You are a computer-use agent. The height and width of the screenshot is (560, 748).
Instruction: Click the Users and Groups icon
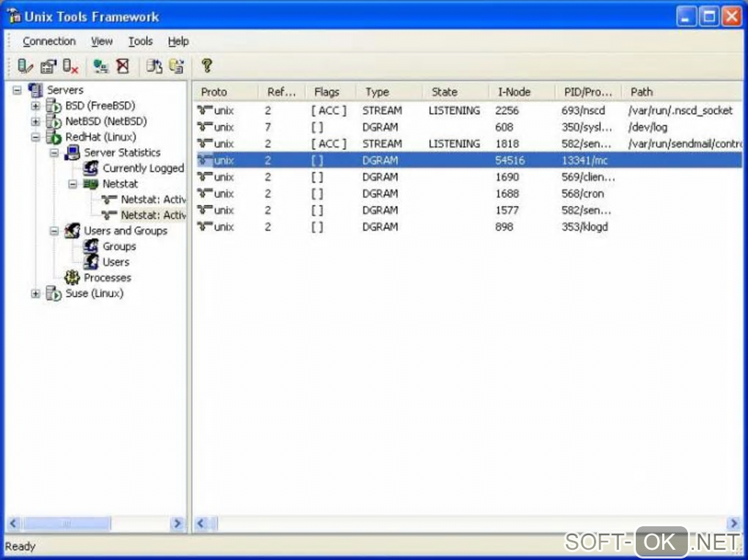(x=73, y=231)
